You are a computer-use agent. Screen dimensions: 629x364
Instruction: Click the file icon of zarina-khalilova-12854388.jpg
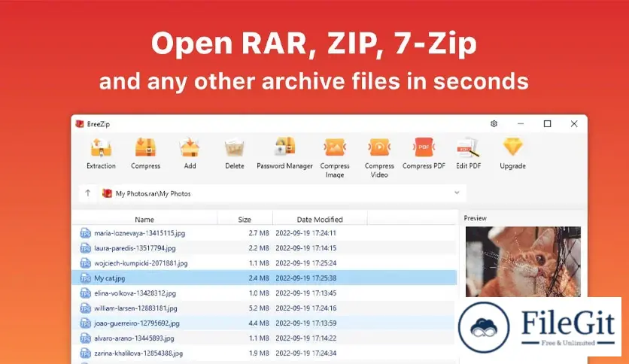[86, 353]
